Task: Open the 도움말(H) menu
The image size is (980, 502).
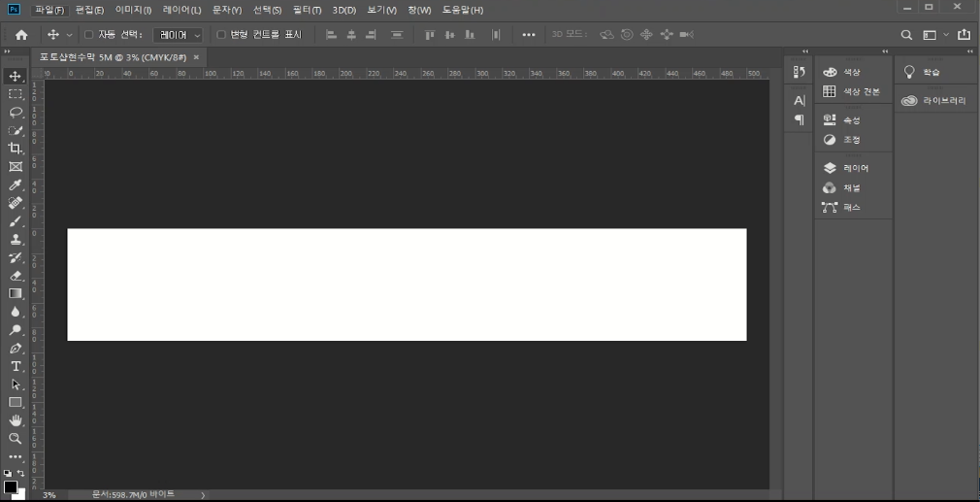Action: pyautogui.click(x=463, y=10)
